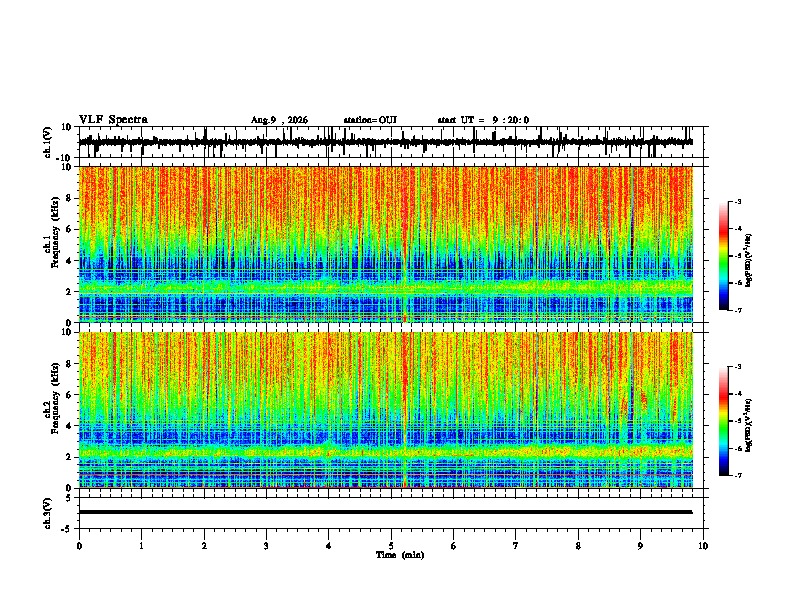Click time axis tick label "3"
This screenshot has width=792, height=612.
[x=266, y=546]
